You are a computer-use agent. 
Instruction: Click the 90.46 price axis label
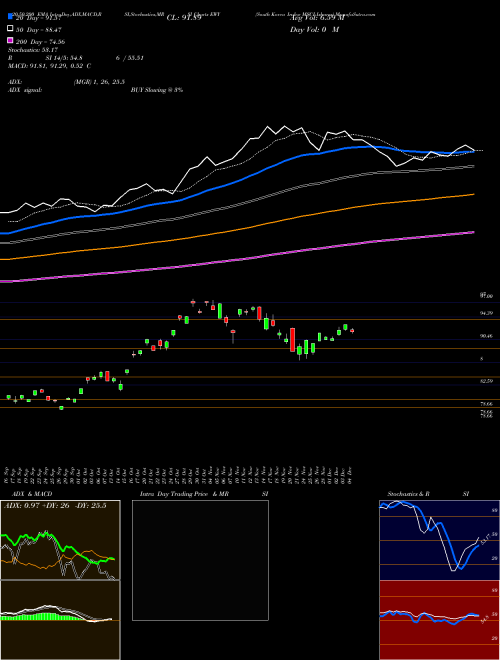[x=486, y=336]
